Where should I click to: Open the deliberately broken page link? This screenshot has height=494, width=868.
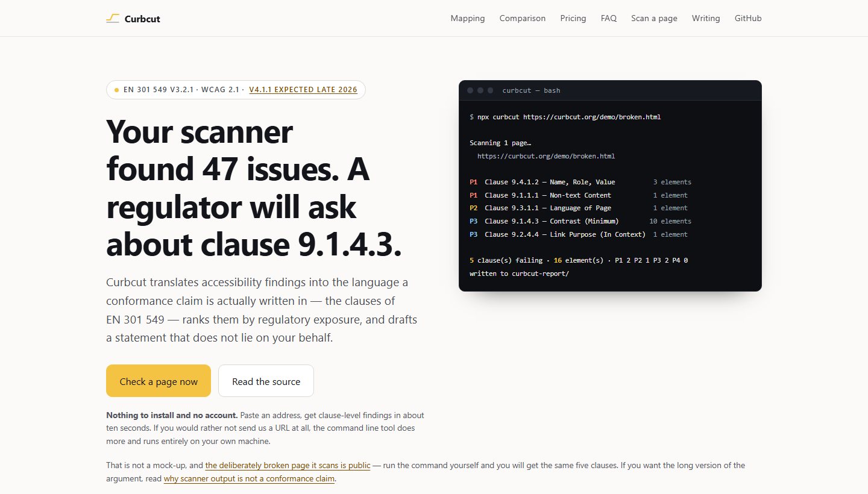[288, 465]
